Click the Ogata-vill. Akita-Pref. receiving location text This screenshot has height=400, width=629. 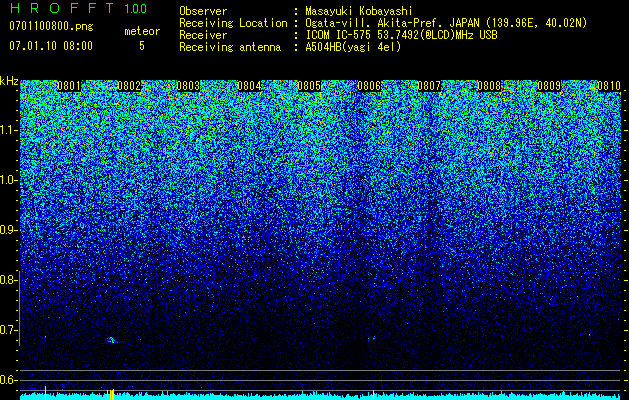coord(446,23)
